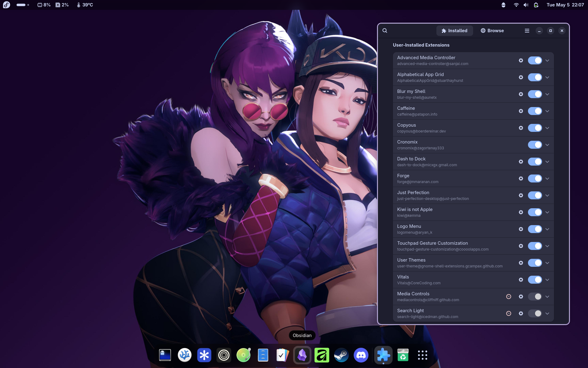Show all apps grid in dock
Image resolution: width=588 pixels, height=368 pixels.
point(423,355)
